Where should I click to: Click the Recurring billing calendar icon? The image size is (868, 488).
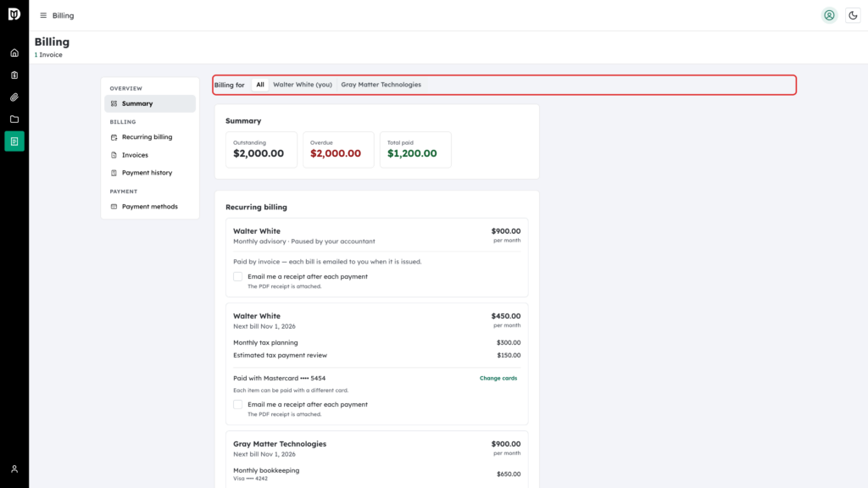coord(114,137)
